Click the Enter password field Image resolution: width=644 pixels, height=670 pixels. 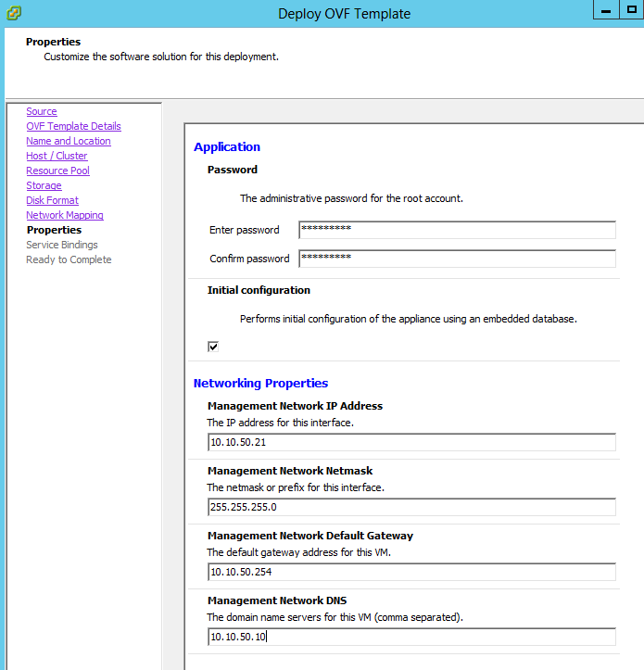pos(457,230)
